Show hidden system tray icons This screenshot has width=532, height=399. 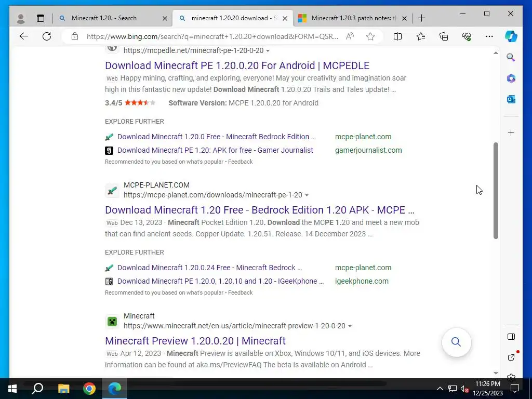(x=440, y=389)
